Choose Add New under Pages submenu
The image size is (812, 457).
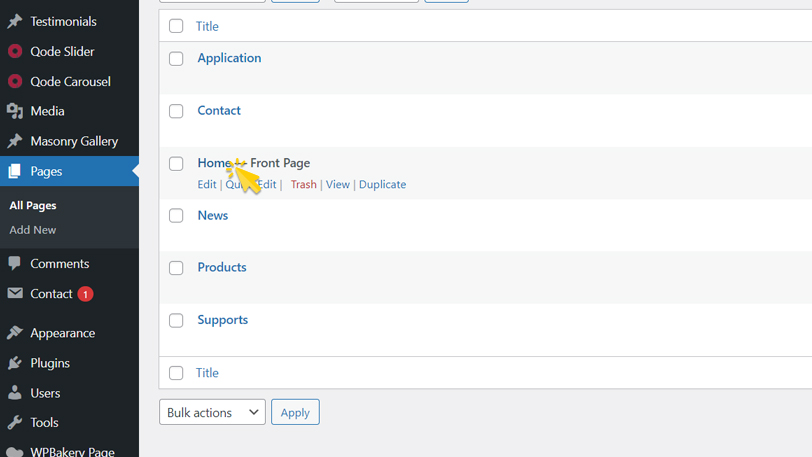pos(33,230)
